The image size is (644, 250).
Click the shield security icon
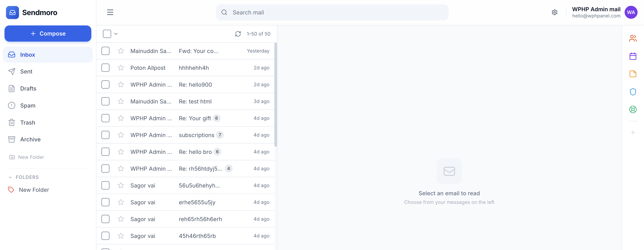coord(633,92)
